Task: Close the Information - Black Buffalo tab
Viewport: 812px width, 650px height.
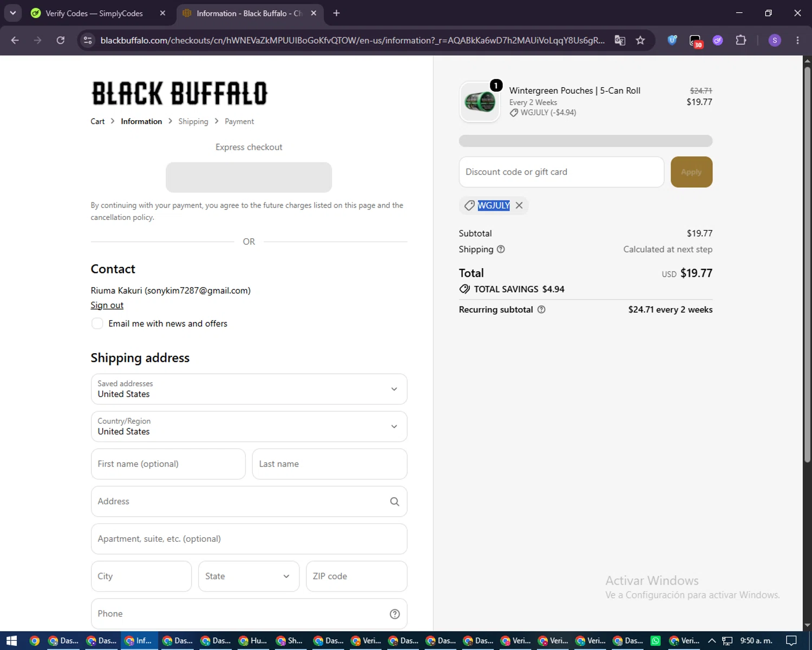Action: 313,13
